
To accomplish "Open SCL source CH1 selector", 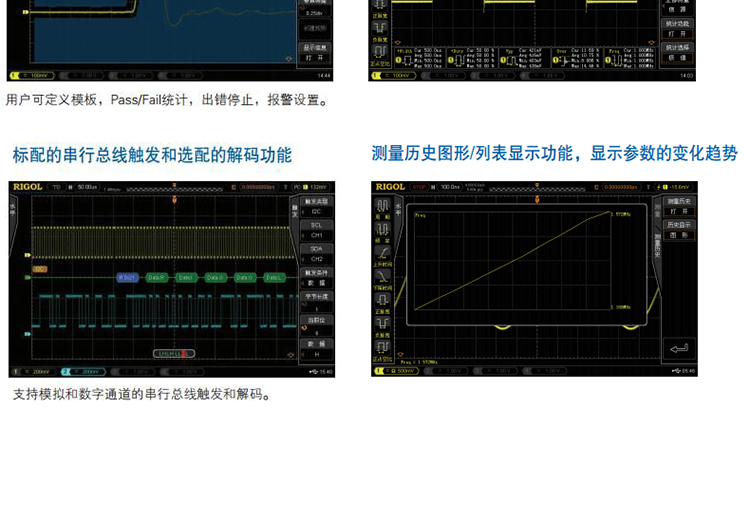I will pos(316,235).
